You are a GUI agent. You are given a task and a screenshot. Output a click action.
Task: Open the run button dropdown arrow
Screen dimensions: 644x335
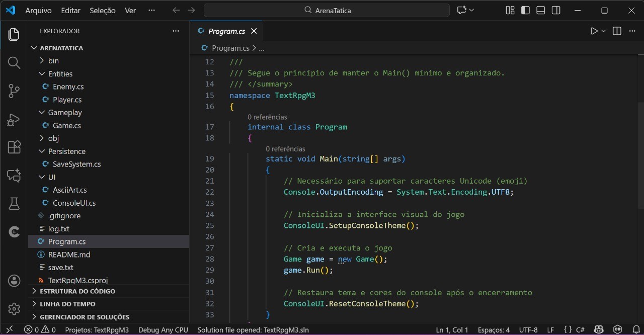coord(604,31)
